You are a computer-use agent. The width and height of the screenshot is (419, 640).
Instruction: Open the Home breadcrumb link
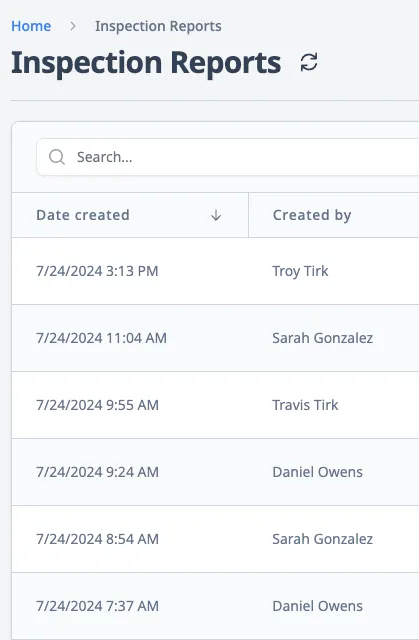[31, 26]
